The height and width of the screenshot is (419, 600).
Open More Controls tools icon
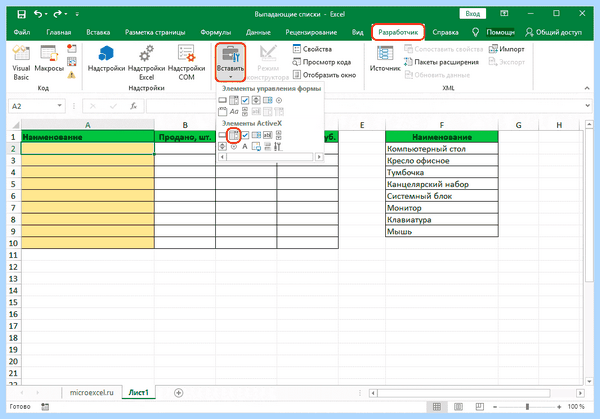click(278, 147)
